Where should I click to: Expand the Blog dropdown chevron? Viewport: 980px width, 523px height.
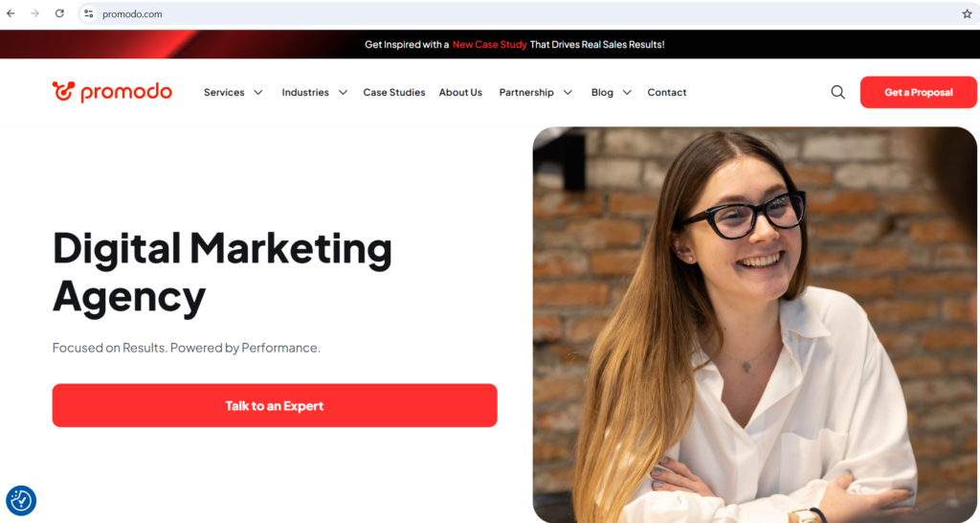[x=627, y=93]
